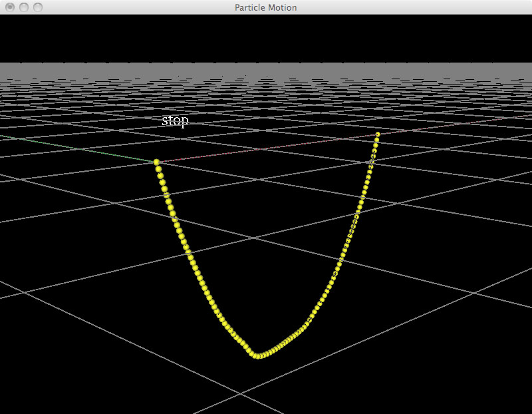
Task: Click the yellow particle at the trail's upper-left end
Action: point(156,162)
